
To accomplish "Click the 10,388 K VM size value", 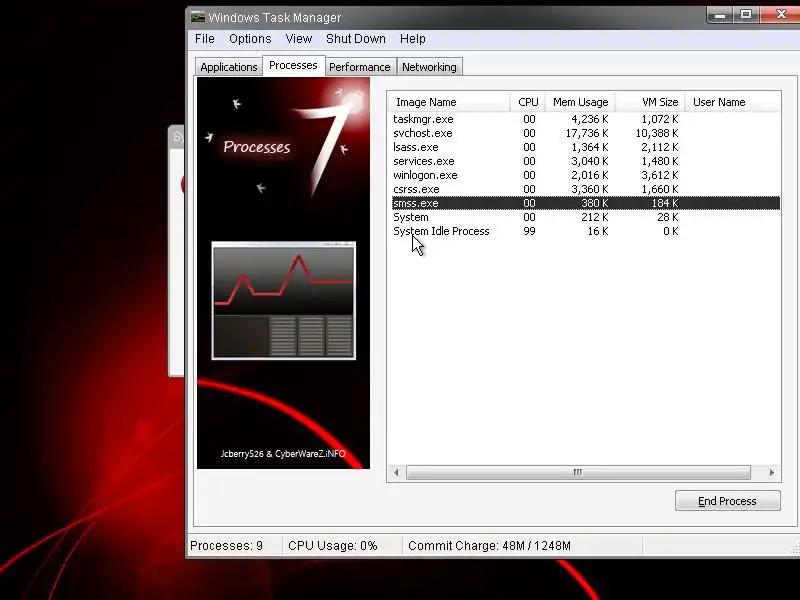I will 657,133.
